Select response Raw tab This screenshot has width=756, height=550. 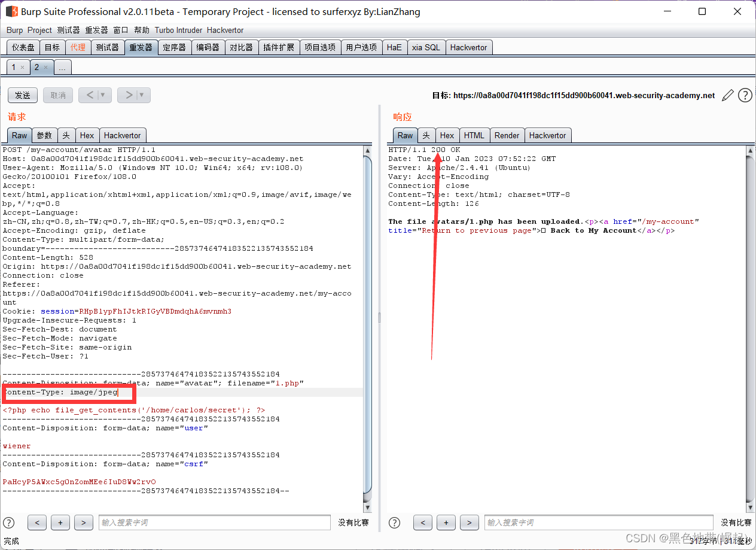click(406, 135)
